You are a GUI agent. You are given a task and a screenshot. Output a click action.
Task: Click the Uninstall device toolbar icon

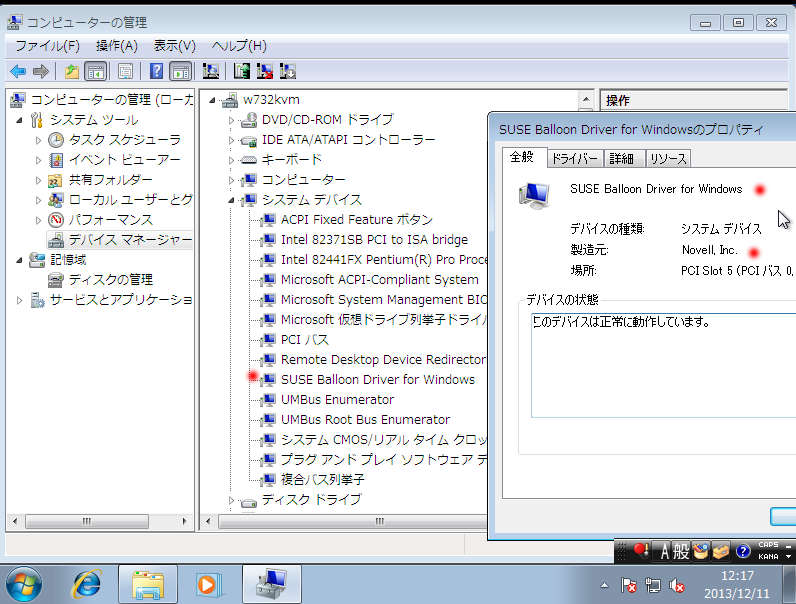(264, 72)
